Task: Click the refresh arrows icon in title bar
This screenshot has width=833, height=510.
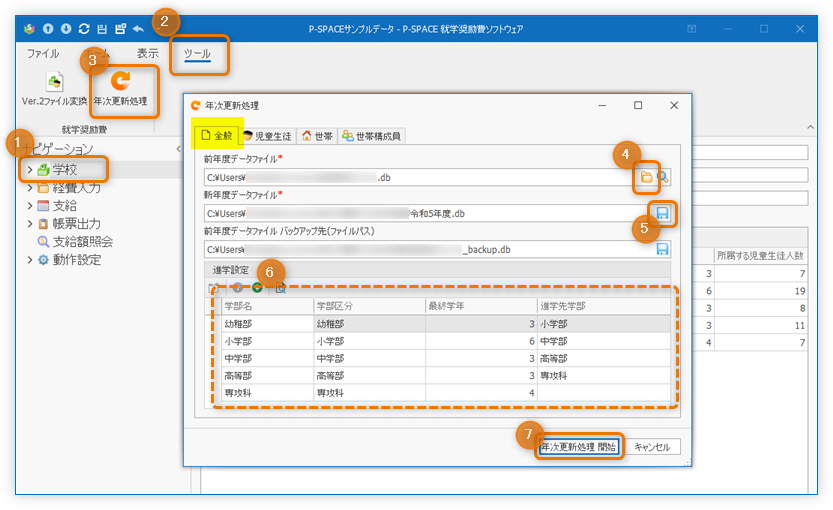Action: tap(84, 29)
